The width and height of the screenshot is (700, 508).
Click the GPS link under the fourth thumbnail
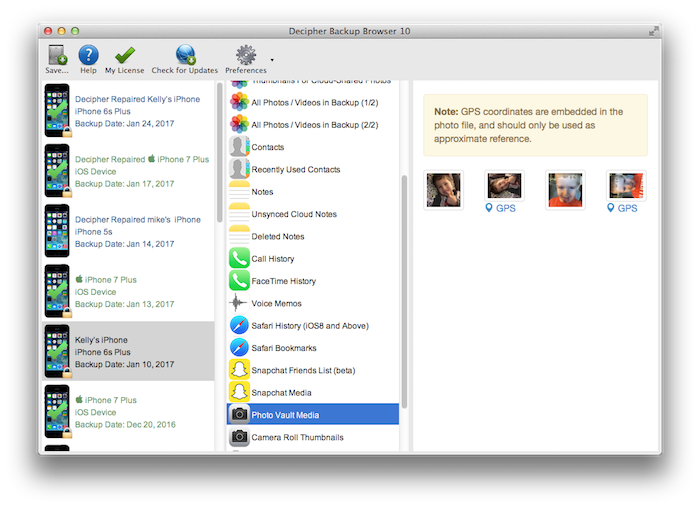(622, 208)
